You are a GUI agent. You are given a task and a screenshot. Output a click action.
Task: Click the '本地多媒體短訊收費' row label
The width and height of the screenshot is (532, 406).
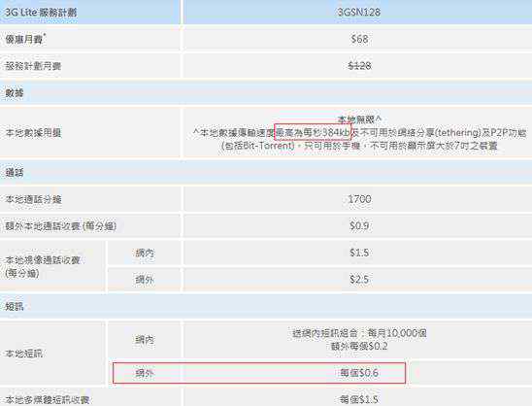coord(48,400)
